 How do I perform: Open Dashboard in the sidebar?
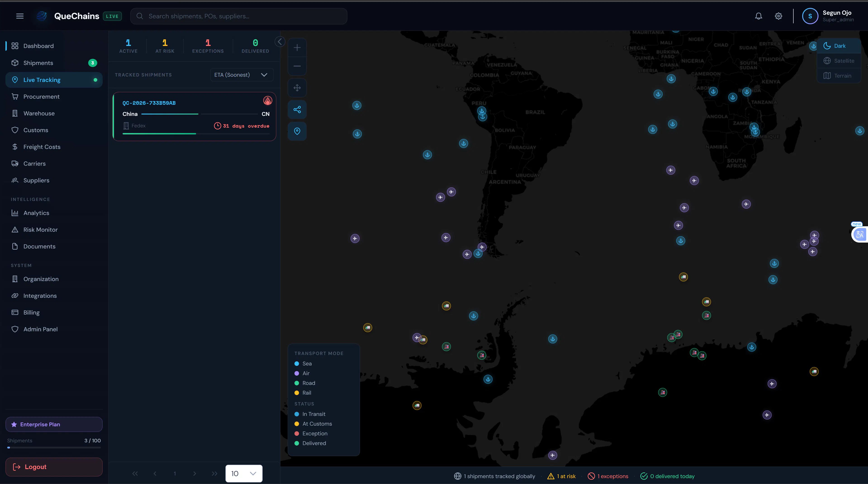pos(54,46)
